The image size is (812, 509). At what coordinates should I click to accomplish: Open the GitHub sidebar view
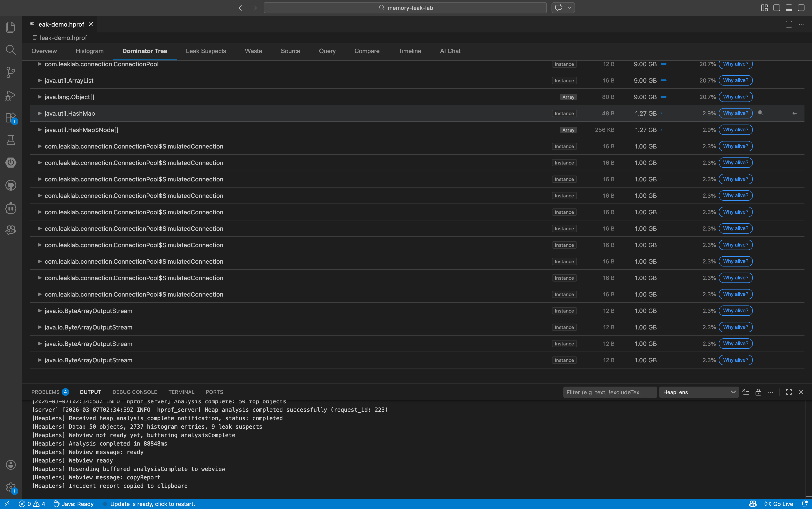click(x=11, y=185)
